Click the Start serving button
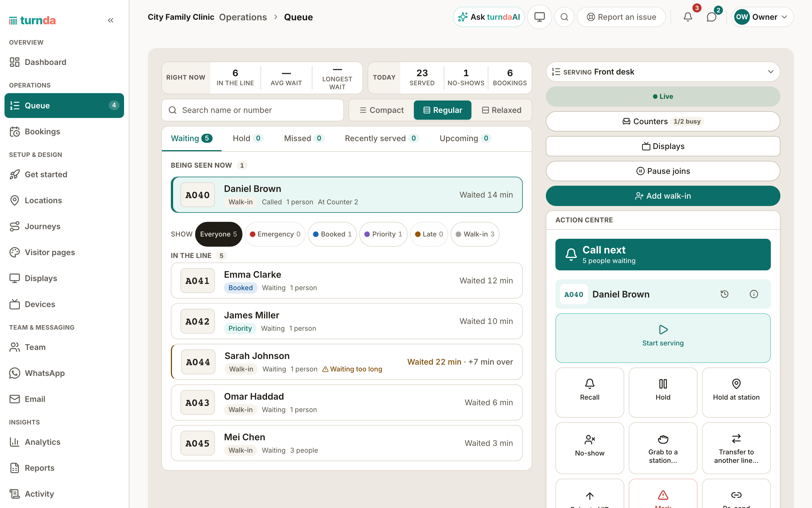812x508 pixels. [x=663, y=338]
